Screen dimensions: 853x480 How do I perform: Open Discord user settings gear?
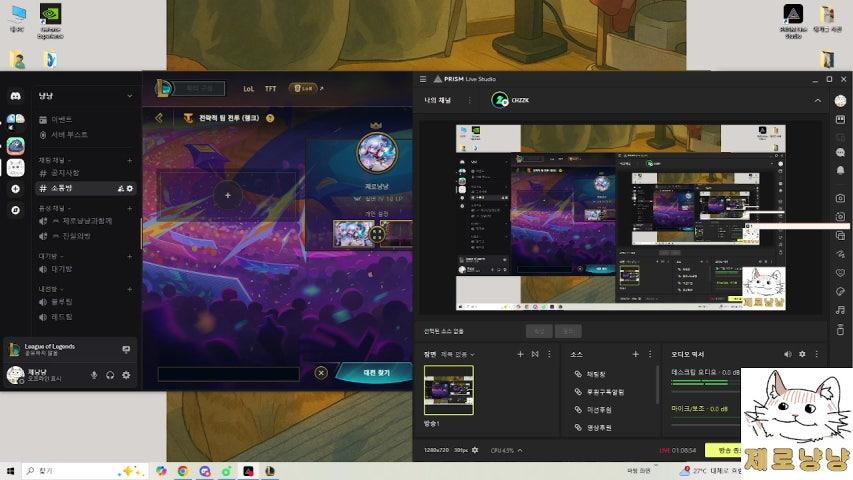tap(126, 375)
